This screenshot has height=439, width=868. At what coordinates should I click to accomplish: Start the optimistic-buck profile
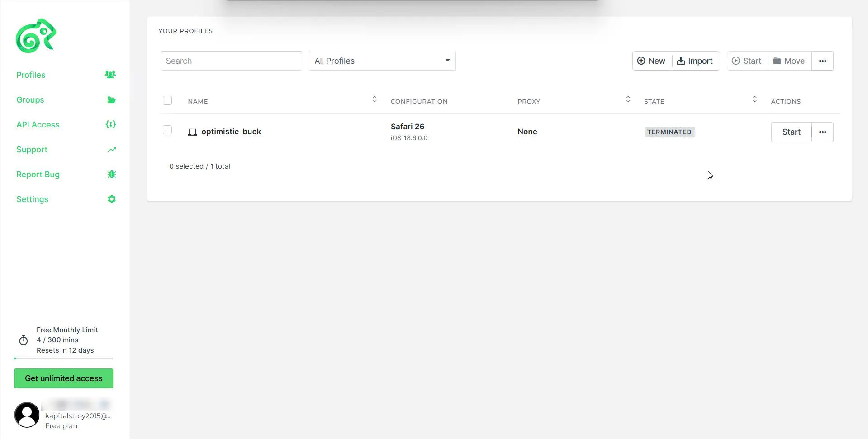791,132
